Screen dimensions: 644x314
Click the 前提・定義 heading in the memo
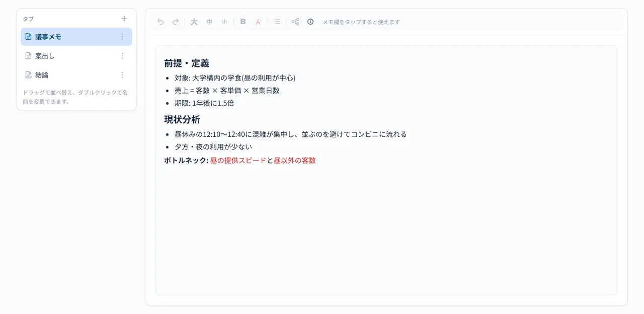187,63
